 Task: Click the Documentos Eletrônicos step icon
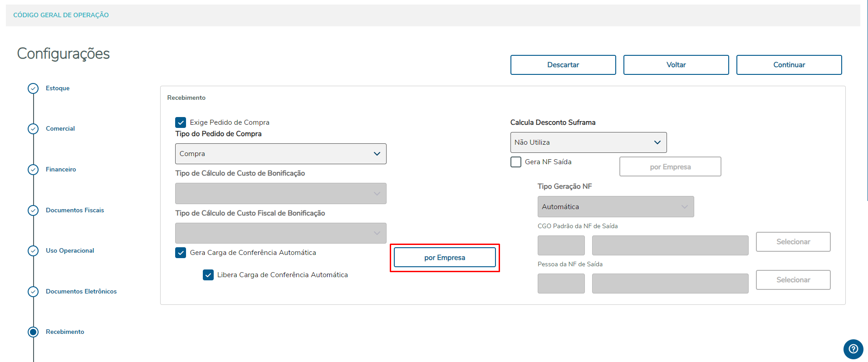[33, 292]
